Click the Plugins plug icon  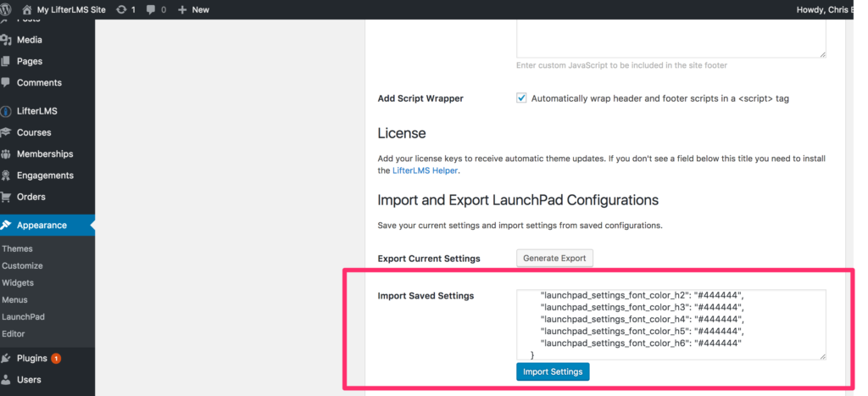(x=6, y=359)
